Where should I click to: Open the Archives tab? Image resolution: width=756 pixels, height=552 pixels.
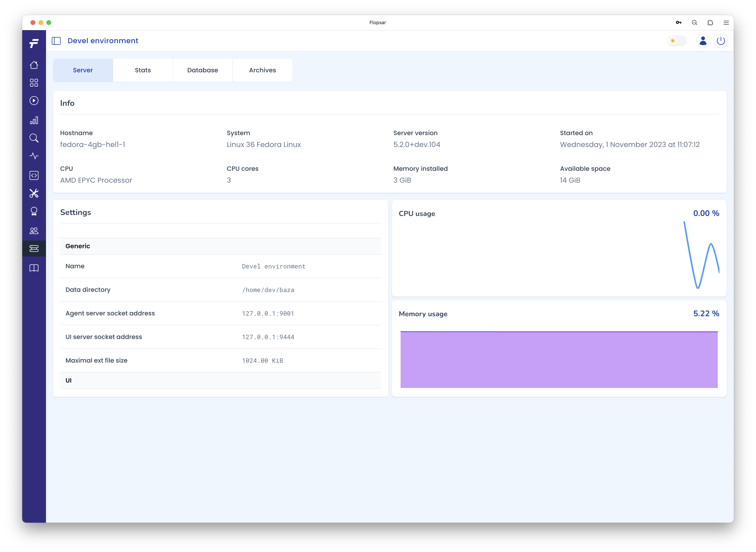point(262,70)
